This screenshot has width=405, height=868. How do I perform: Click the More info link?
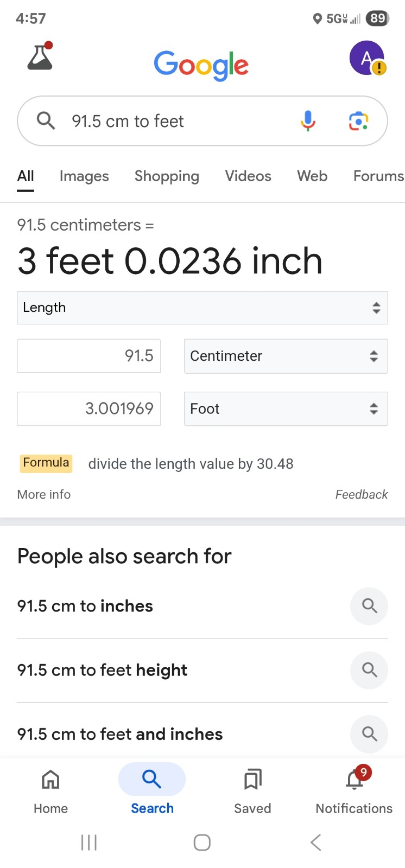tap(44, 494)
